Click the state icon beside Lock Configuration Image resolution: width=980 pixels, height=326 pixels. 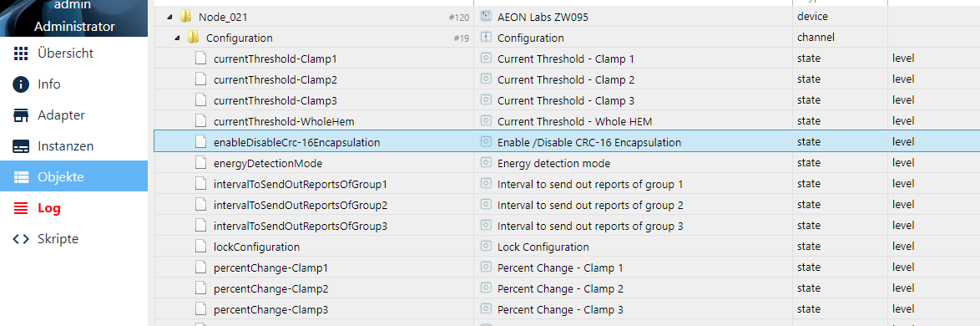click(x=486, y=247)
